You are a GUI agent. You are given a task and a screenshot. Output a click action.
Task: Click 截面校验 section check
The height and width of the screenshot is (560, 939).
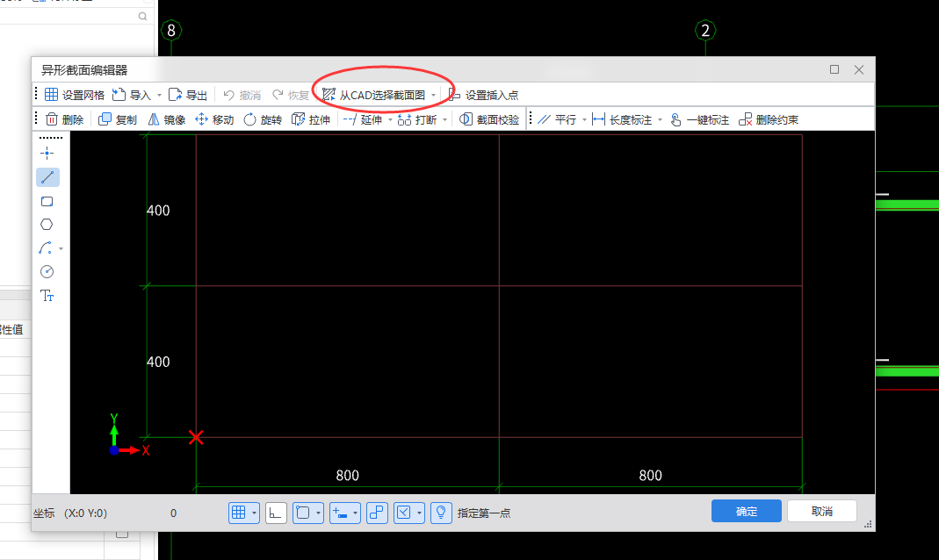[489, 119]
